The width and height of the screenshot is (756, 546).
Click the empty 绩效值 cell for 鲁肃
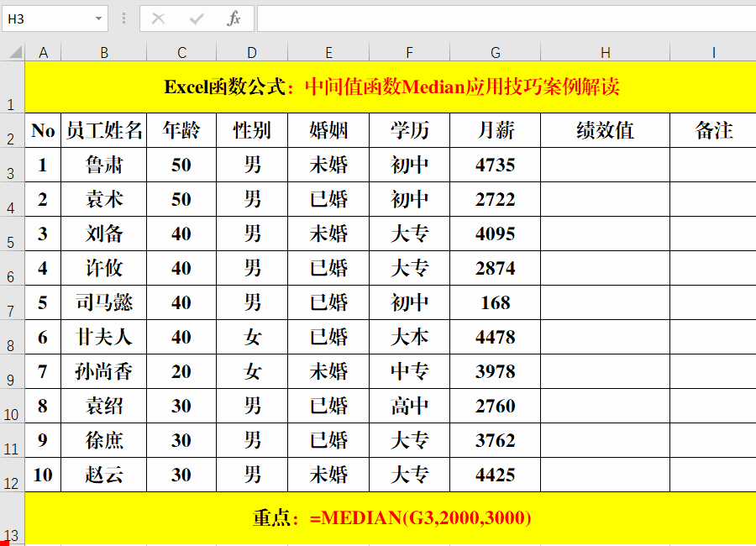[605, 165]
